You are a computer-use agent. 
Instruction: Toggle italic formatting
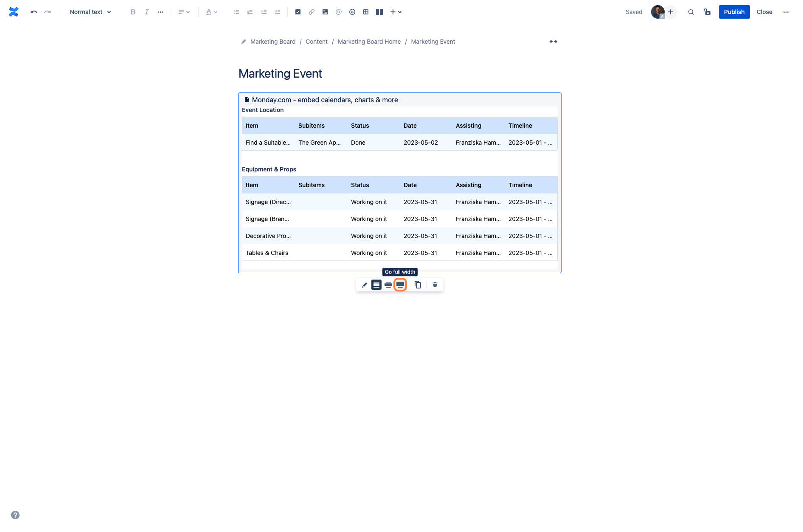coord(146,12)
